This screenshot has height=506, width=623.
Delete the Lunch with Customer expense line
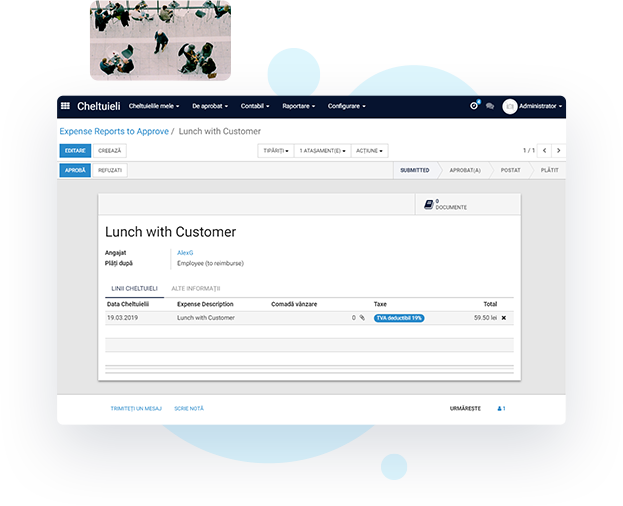(504, 318)
